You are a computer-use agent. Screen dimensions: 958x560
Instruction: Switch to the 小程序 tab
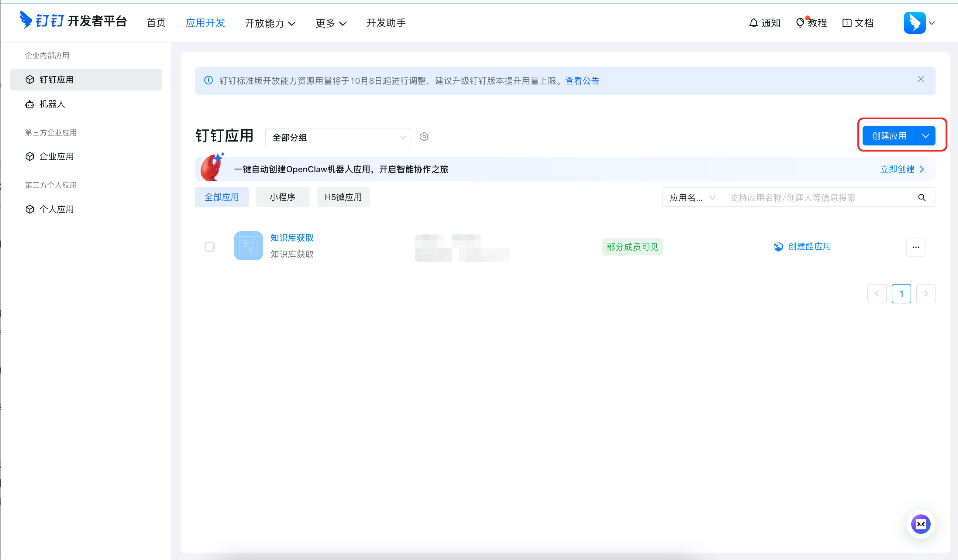tap(282, 197)
